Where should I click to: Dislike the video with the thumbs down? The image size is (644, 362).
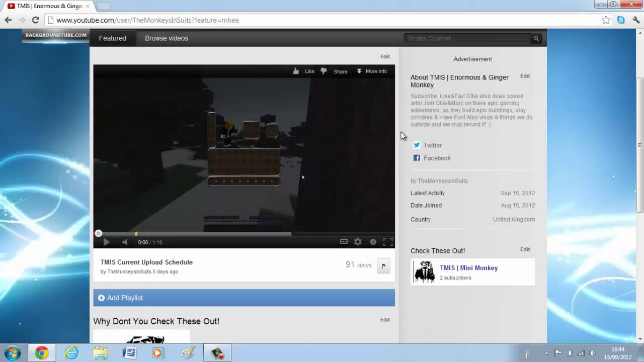click(x=324, y=71)
